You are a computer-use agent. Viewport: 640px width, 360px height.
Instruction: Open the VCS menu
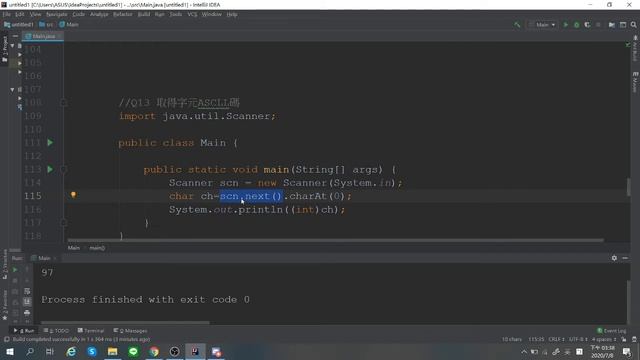click(192, 14)
